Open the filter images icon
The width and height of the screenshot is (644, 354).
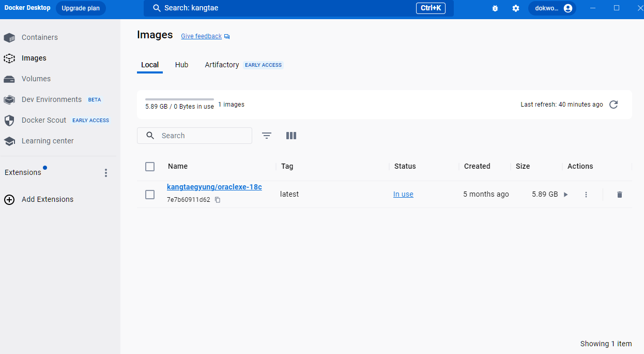[267, 136]
